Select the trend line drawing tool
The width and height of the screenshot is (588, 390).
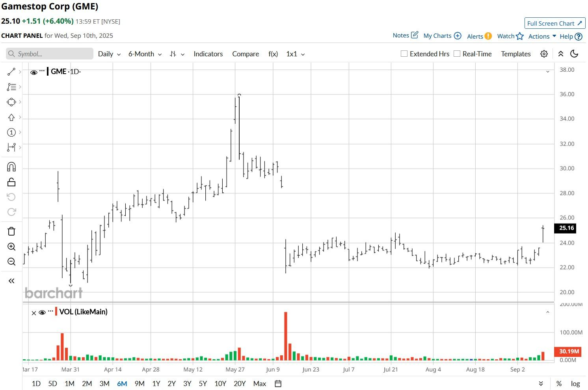pyautogui.click(x=11, y=72)
